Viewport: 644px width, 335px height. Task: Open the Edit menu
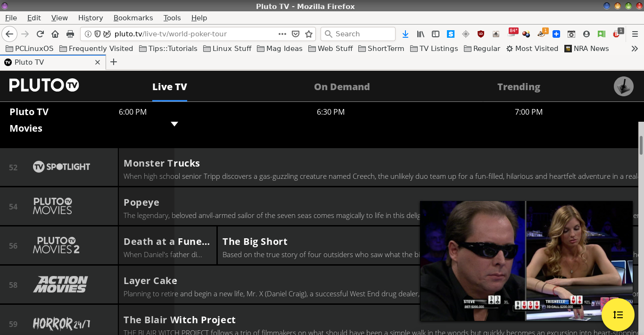coord(34,18)
